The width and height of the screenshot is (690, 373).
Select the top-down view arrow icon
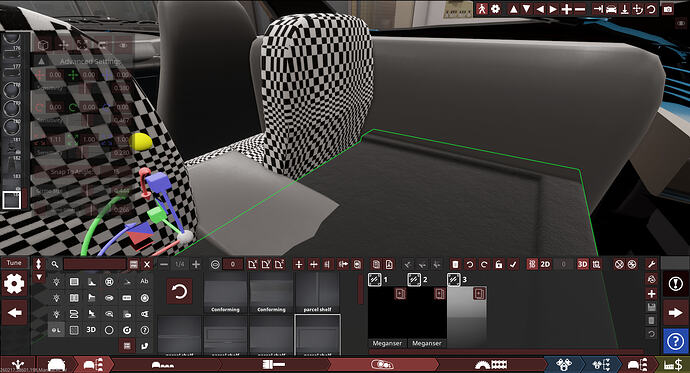624,9
